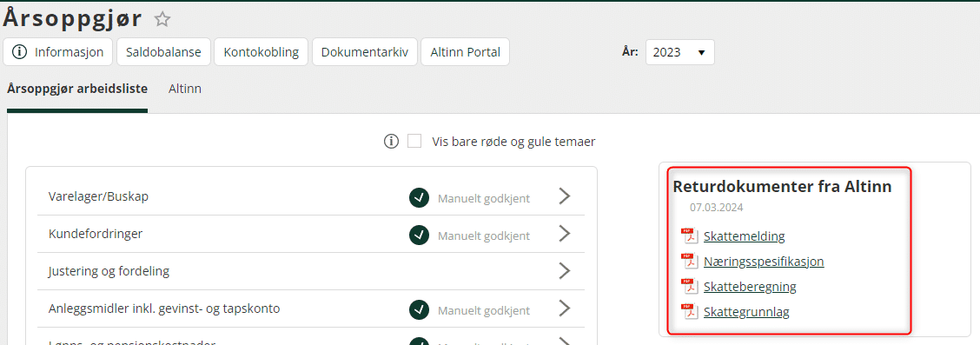The width and height of the screenshot is (980, 345).
Task: Click the PDF icon beside Skattegrunnlag
Action: click(x=689, y=311)
